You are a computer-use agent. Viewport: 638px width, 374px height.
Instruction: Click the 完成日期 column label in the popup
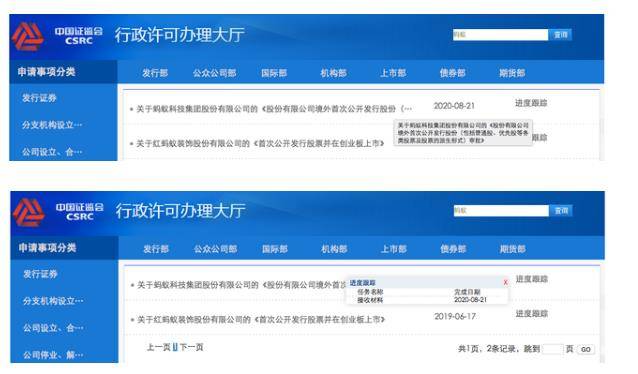point(467,292)
